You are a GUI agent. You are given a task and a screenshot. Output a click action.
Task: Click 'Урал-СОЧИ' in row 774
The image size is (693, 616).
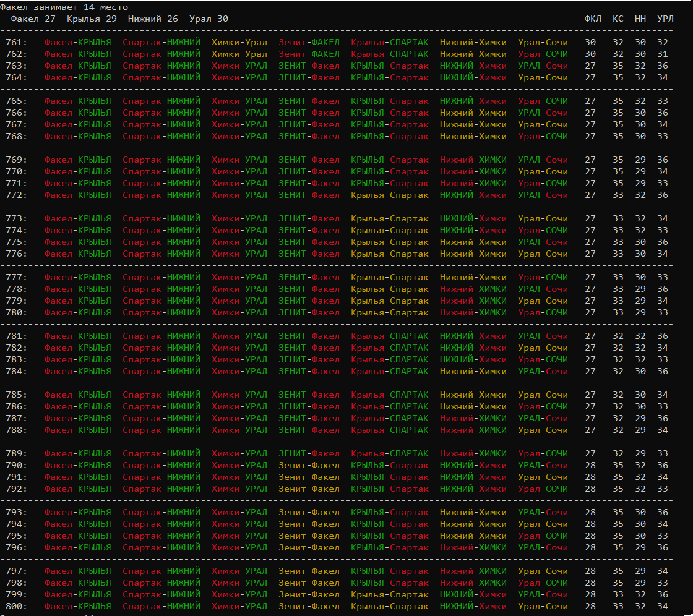click(543, 230)
